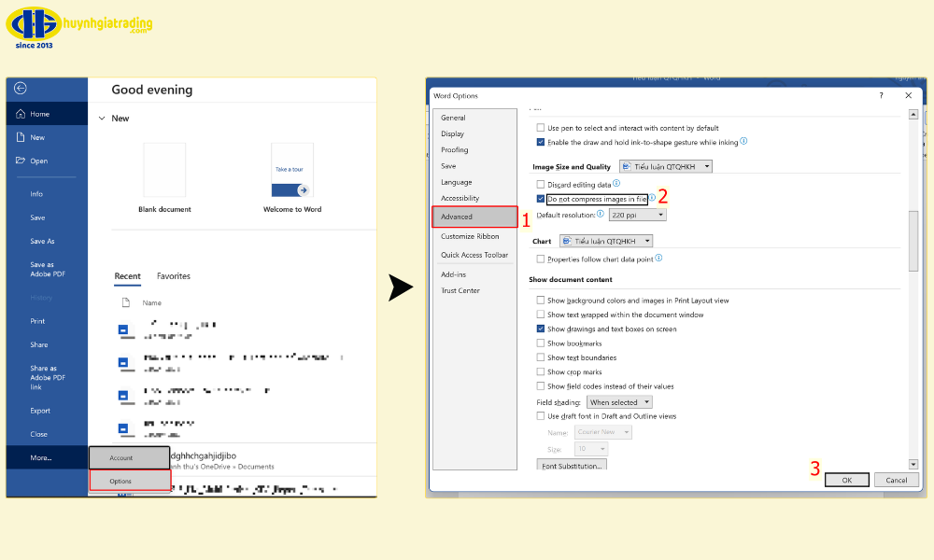
Task: Toggle Discard editing data checkbox
Action: pyautogui.click(x=540, y=185)
